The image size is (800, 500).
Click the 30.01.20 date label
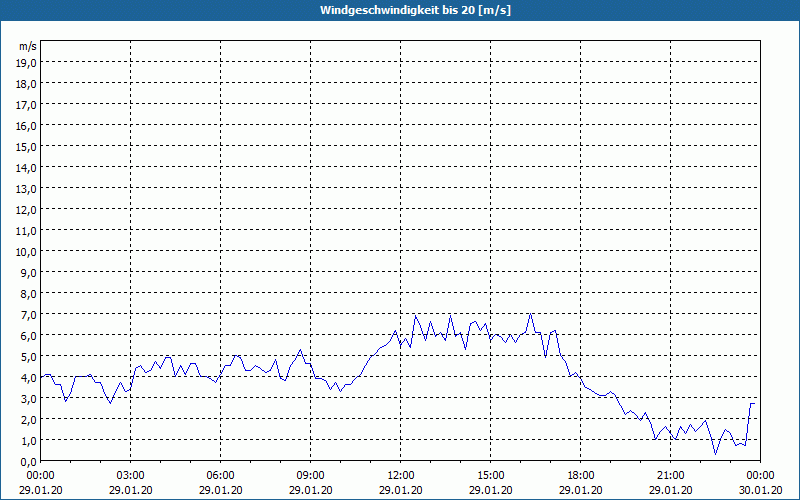coord(760,490)
